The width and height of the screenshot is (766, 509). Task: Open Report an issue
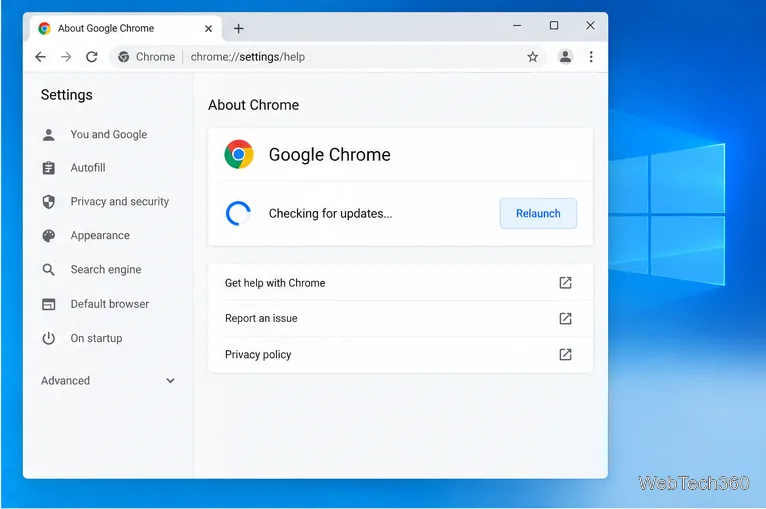point(400,318)
